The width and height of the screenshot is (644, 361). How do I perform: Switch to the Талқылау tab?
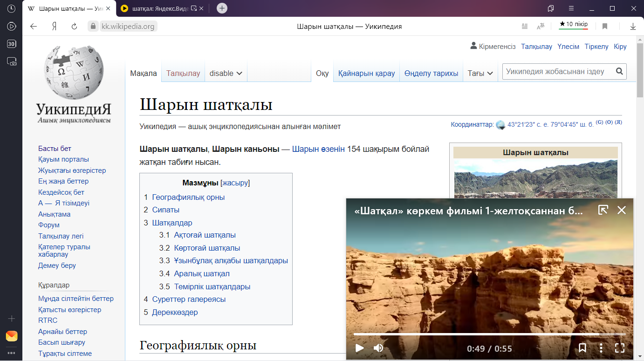point(183,73)
